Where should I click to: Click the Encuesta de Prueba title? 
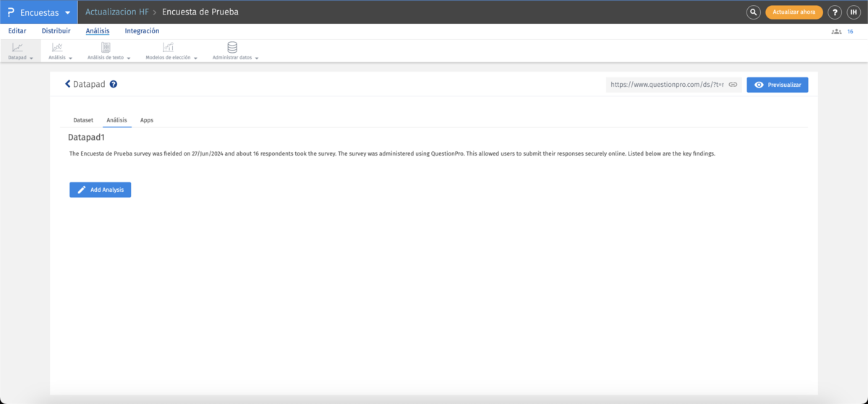pos(200,12)
